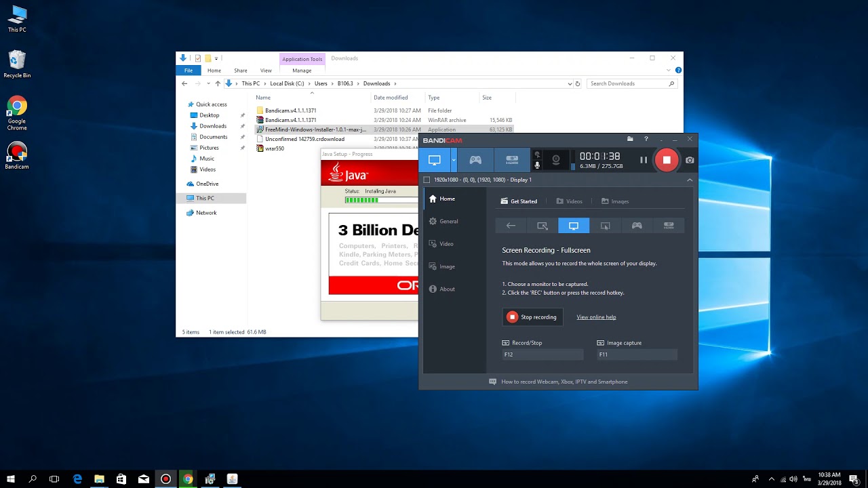Open OneDrive in navigation pane
The height and width of the screenshot is (488, 868).
(207, 184)
